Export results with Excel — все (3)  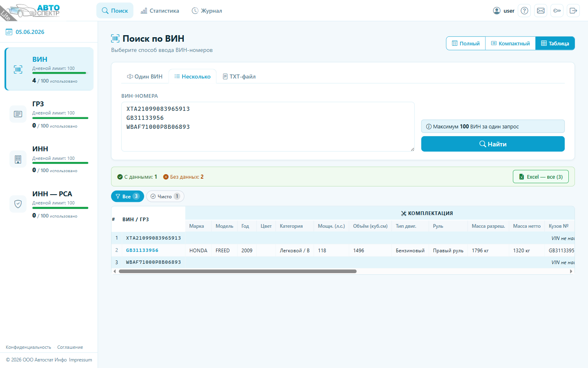(x=541, y=177)
